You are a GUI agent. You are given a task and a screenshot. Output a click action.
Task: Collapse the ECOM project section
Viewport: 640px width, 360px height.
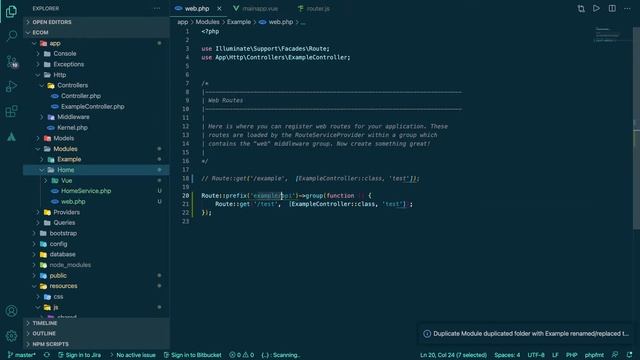point(96,33)
